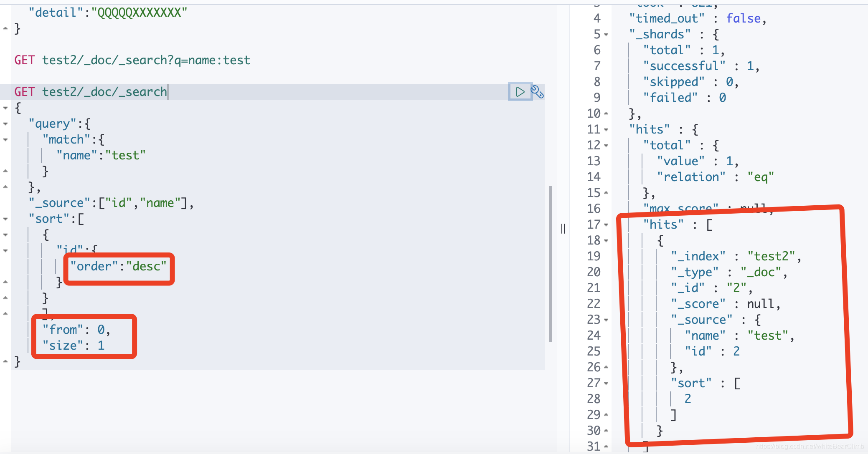This screenshot has height=454, width=868.
Task: Collapse the request "sort" array fold arrow
Action: point(5,219)
